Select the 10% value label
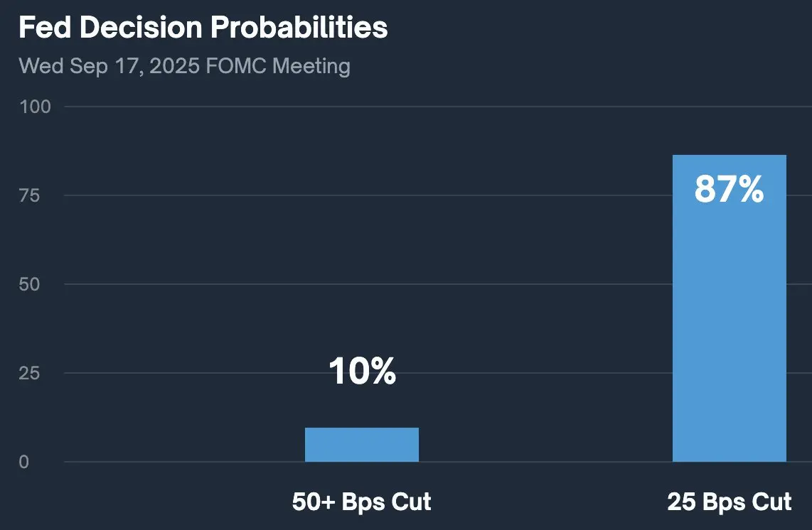This screenshot has height=530, width=812. click(362, 371)
